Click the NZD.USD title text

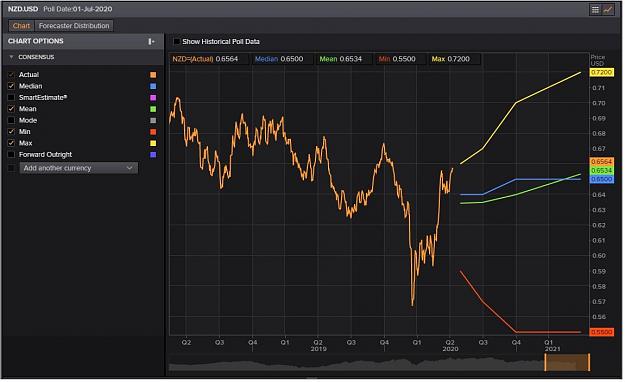coord(23,9)
